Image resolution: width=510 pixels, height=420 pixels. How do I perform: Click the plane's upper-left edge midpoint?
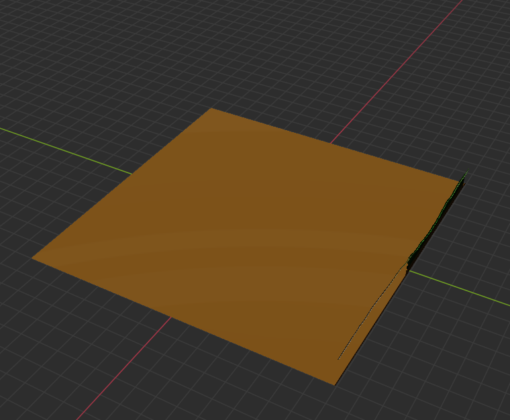[122, 183]
